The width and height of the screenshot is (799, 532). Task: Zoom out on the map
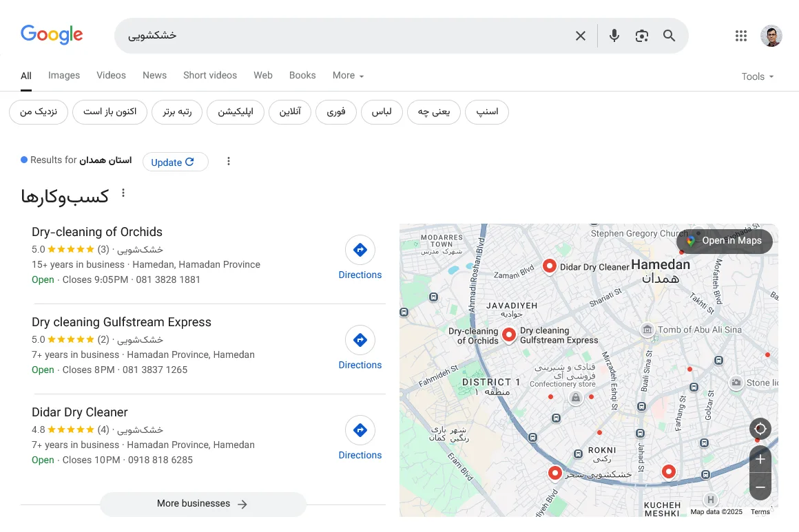point(760,487)
